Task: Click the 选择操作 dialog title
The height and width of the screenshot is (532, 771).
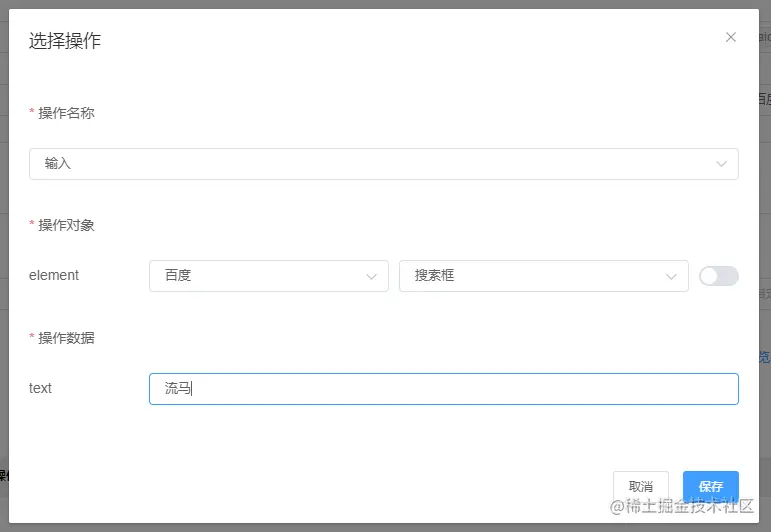Action: (65, 40)
